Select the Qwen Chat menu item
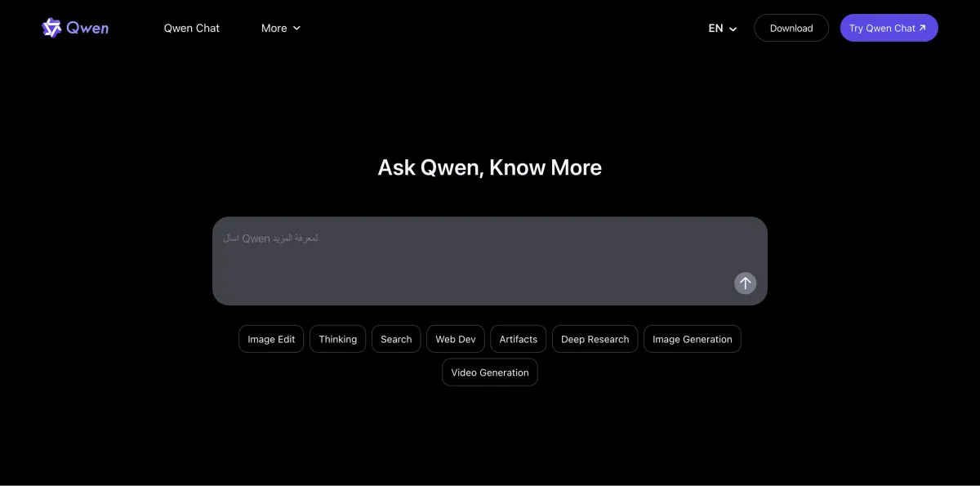Screen dimensions: 980x486 tap(191, 28)
